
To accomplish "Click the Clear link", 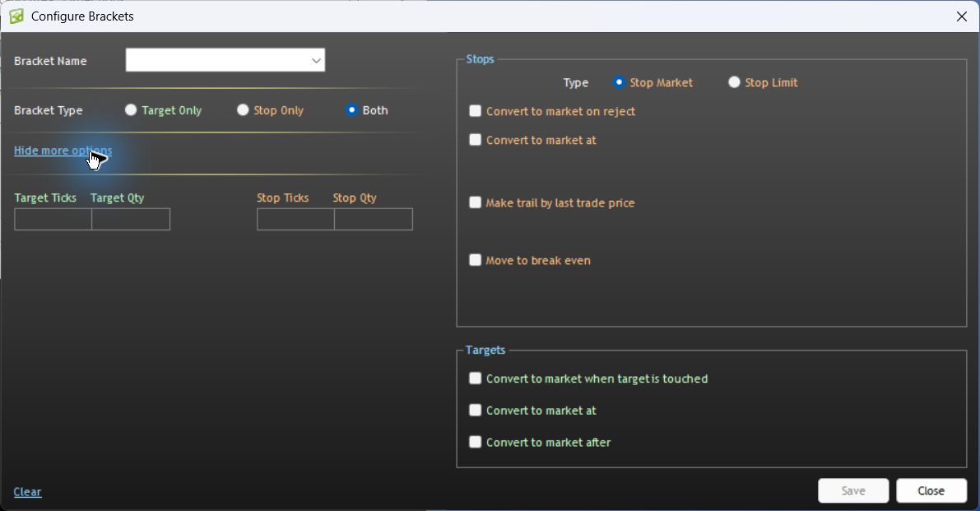I will coord(27,492).
